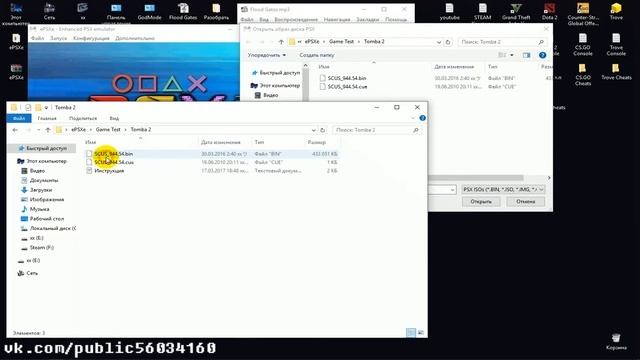The height and width of the screenshot is (360, 640).
Task: Open Конфигурация menu in ePSXe window
Action: [x=91, y=38]
